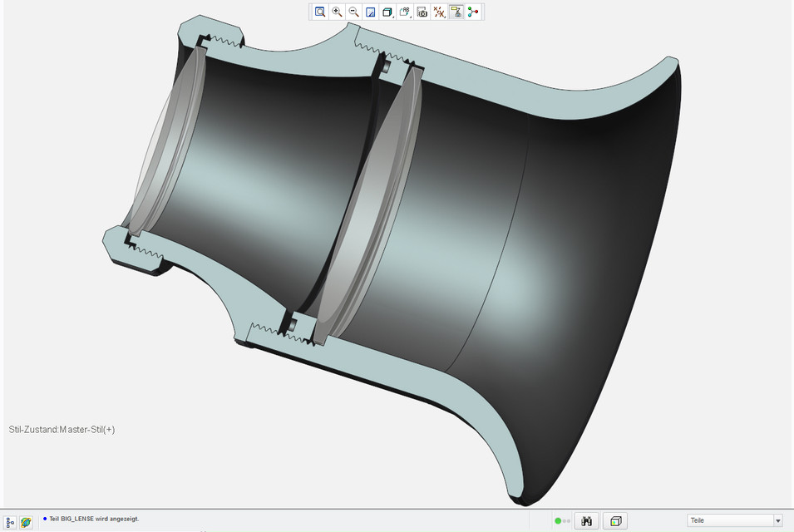Open the Saved Orientations list

[406, 12]
